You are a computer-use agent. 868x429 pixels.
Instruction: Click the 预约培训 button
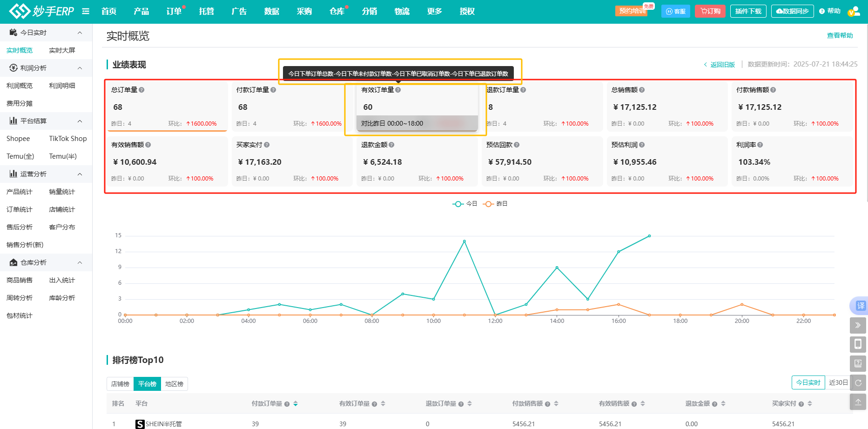pyautogui.click(x=632, y=11)
